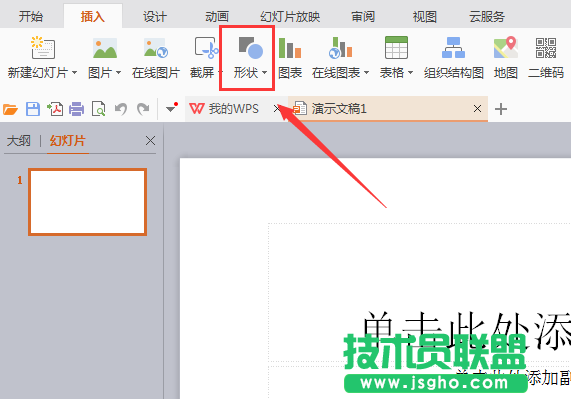The height and width of the screenshot is (399, 571).
Task: Click the Table (表格) icon
Action: pos(396,48)
